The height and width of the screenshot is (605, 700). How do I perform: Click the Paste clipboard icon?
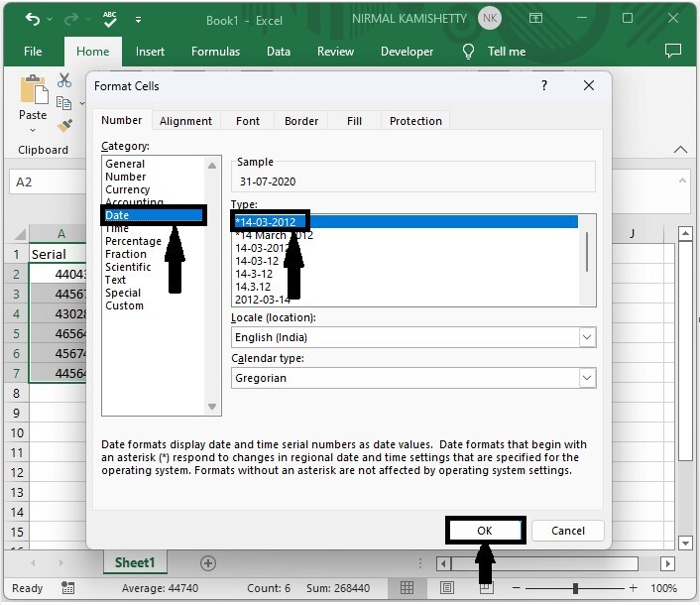[x=33, y=91]
